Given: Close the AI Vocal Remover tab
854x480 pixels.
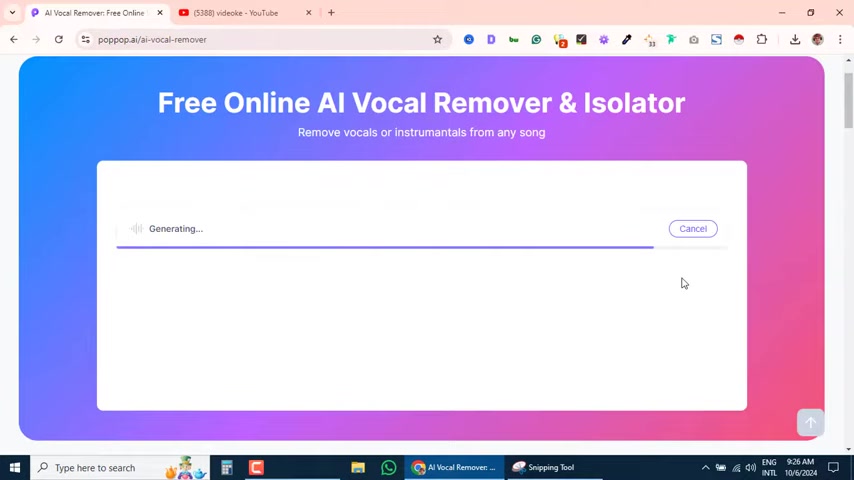Looking at the screenshot, I should (x=160, y=13).
